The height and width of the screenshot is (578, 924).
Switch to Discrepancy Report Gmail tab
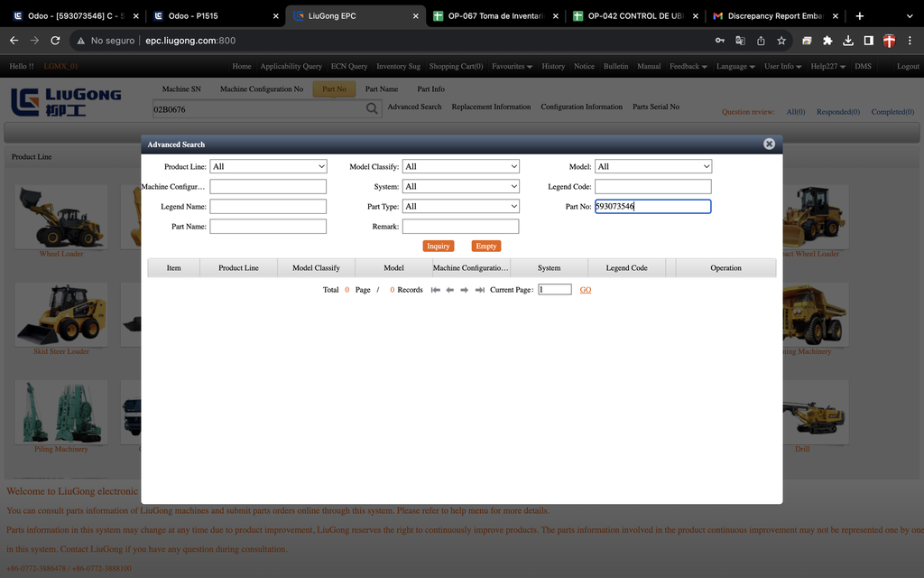(775, 16)
